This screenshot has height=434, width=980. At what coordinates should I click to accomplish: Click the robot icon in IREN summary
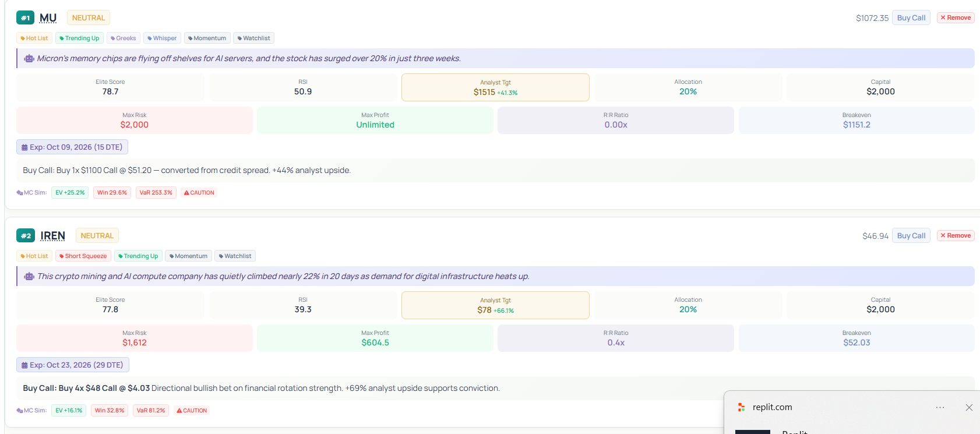(29, 276)
